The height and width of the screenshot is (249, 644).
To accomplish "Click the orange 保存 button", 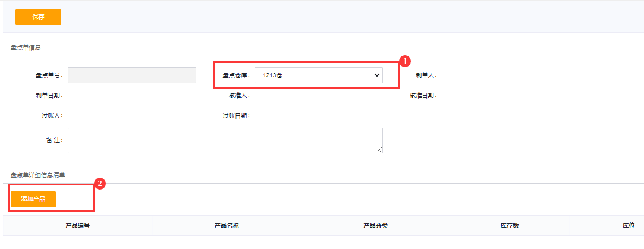I will click(x=38, y=17).
